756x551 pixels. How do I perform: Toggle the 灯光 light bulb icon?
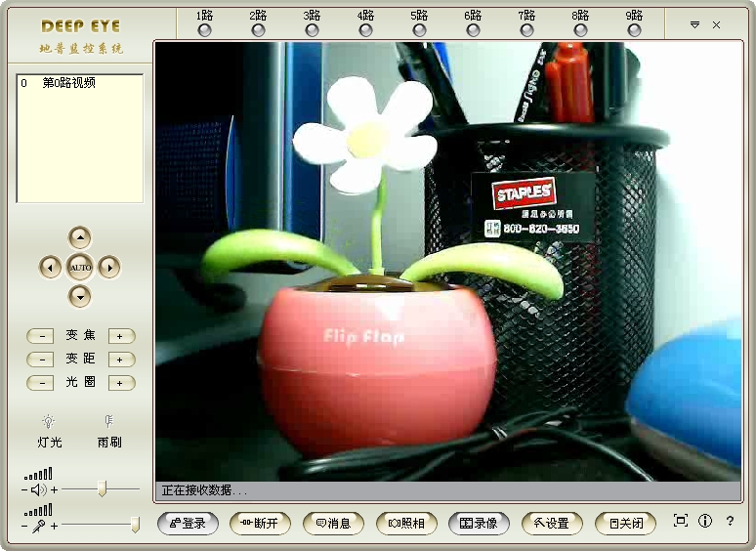pos(49,422)
